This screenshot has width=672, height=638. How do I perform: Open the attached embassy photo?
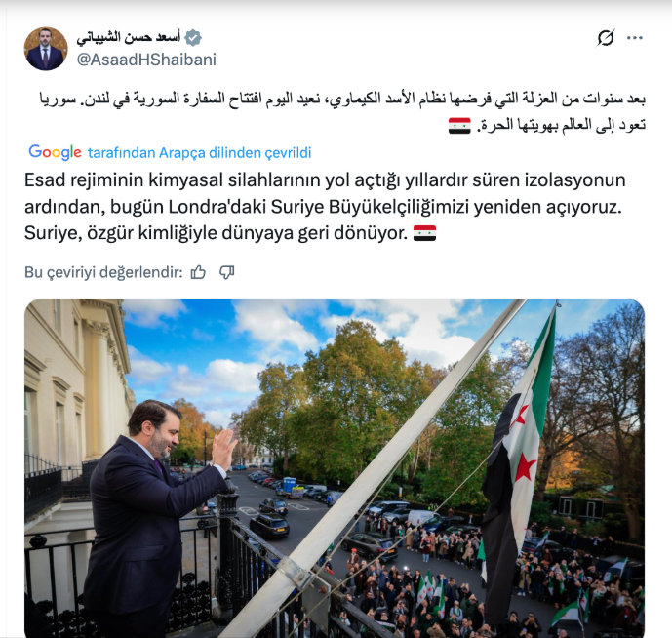coord(335,468)
